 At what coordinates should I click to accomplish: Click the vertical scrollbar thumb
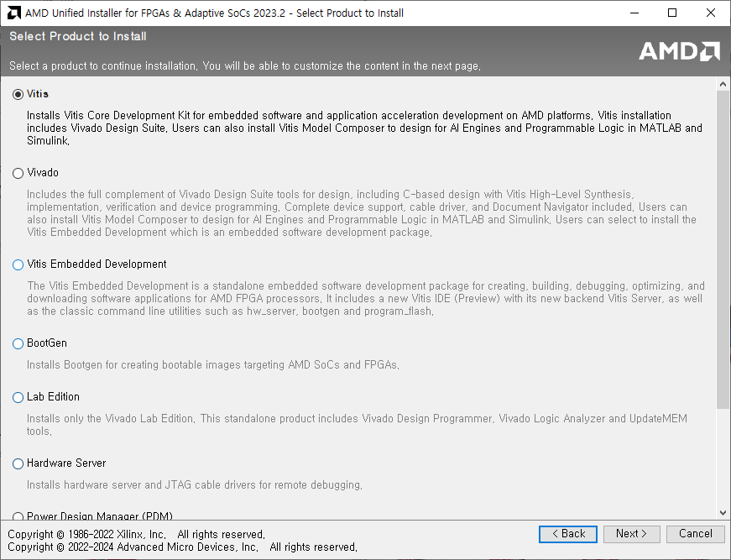point(723,250)
